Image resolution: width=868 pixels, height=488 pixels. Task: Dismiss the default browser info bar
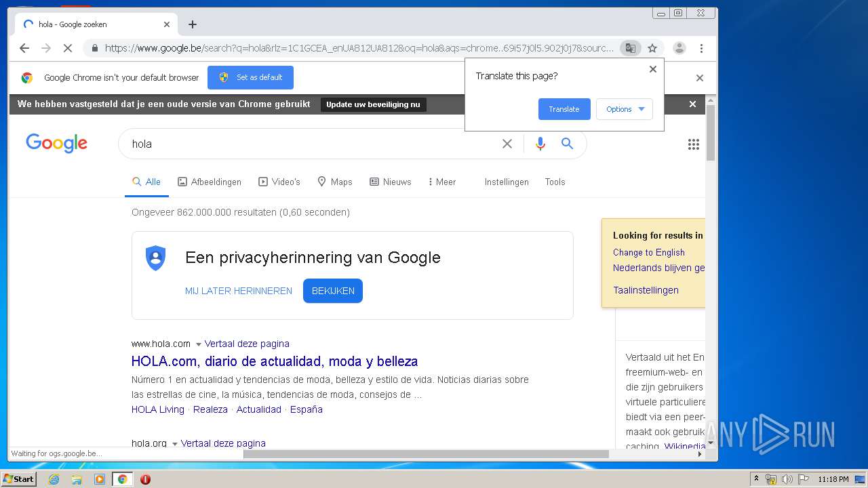700,78
